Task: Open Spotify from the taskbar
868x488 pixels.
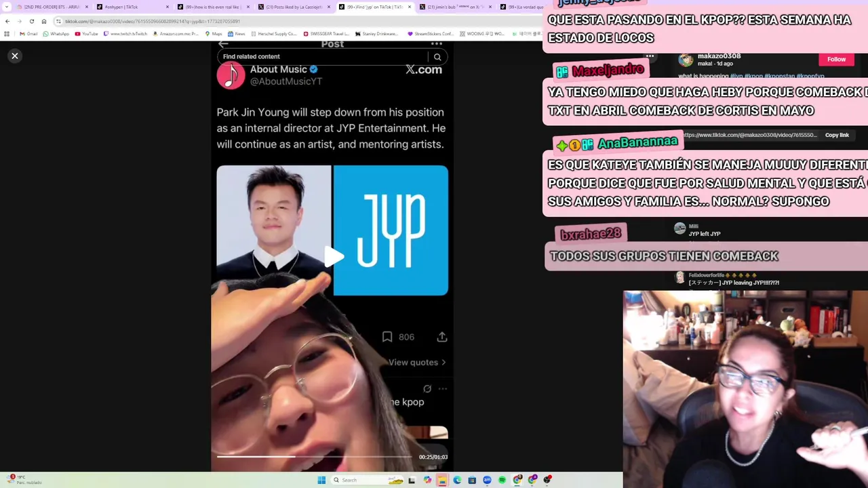Action: click(502, 480)
